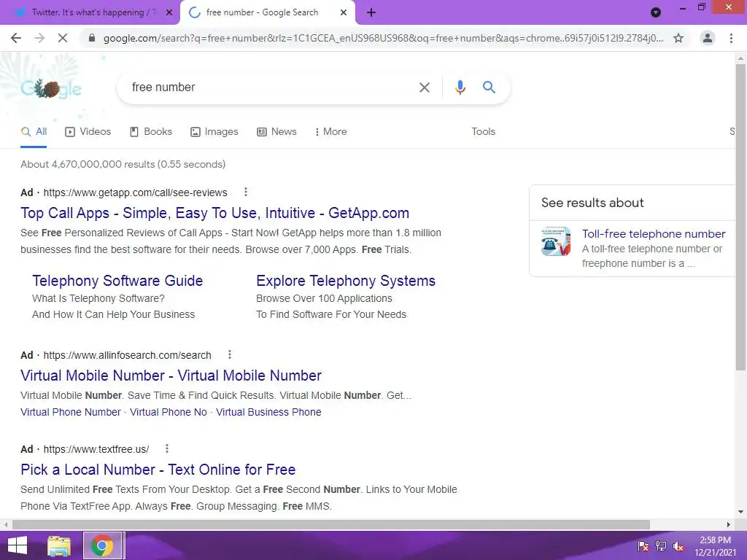Open options for GetApp ad
747x560 pixels.
pos(246,192)
